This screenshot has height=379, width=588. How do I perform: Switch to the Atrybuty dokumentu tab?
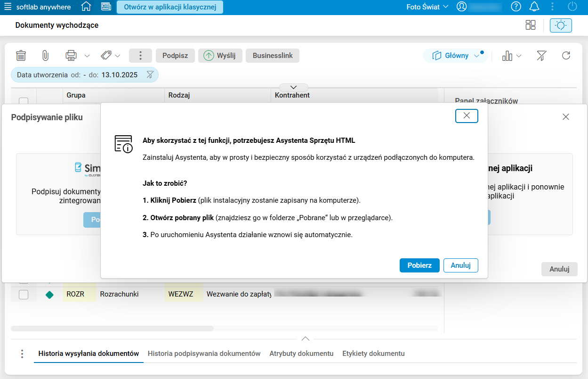click(x=301, y=353)
